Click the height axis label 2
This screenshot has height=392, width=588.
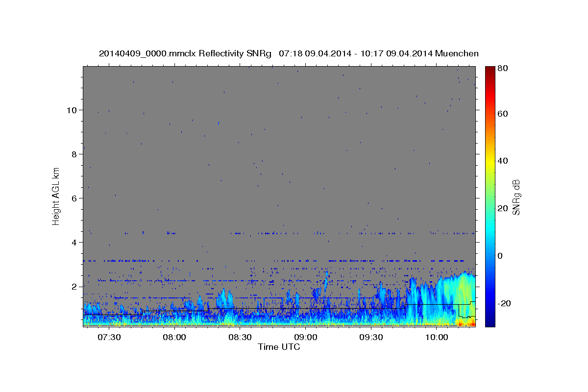[x=74, y=286]
